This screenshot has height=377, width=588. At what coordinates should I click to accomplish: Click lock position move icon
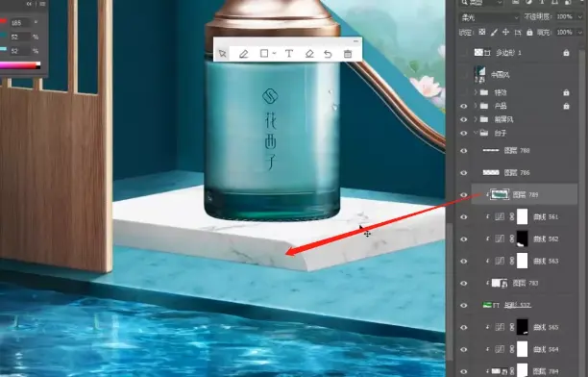coord(505,33)
